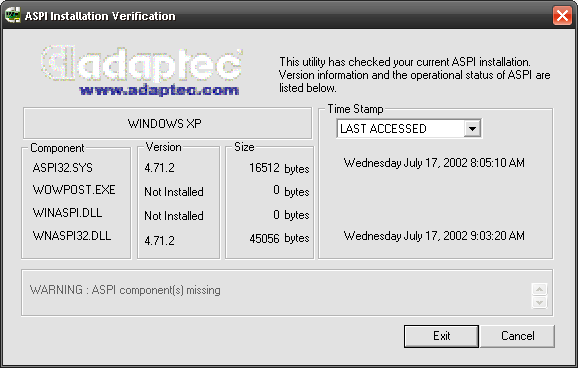Viewport: 578px width, 368px height.
Task: Select the ASPI32.SYS component name
Action: (63, 168)
